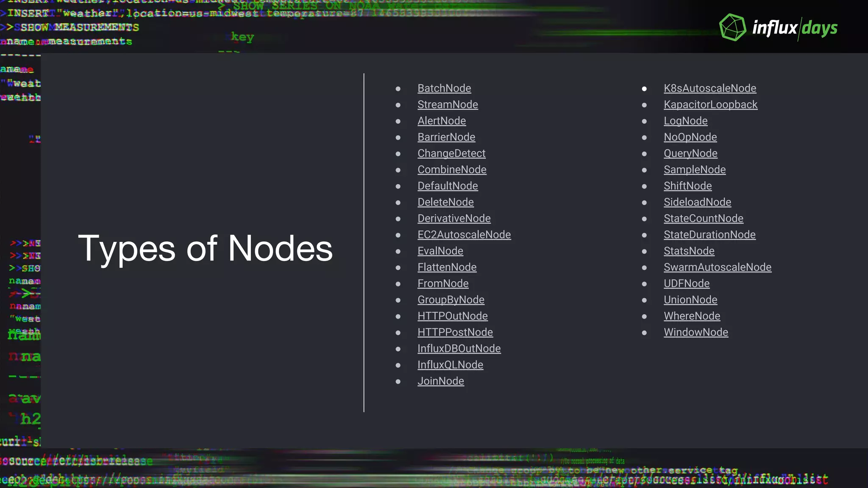
Task: Open the InfluxQLNode link
Action: (450, 365)
